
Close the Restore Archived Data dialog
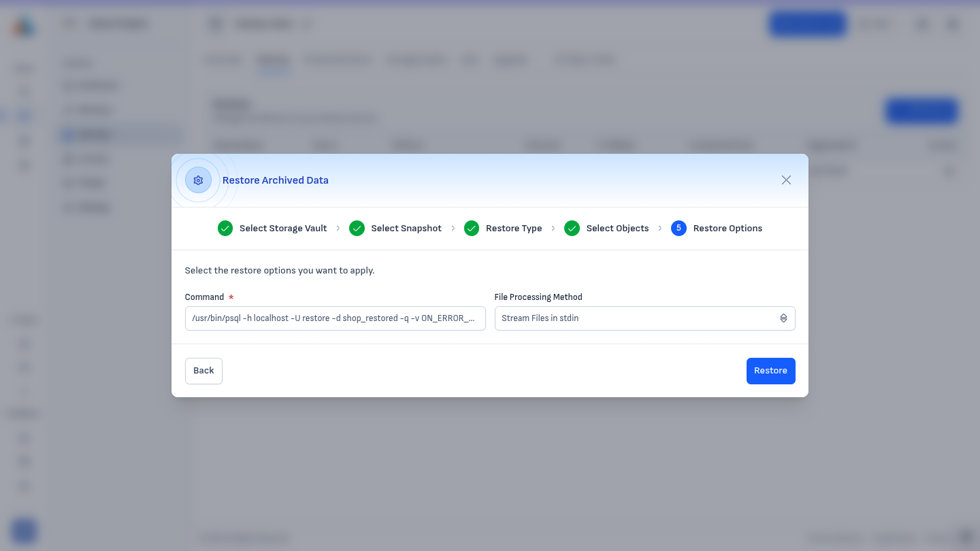click(786, 180)
